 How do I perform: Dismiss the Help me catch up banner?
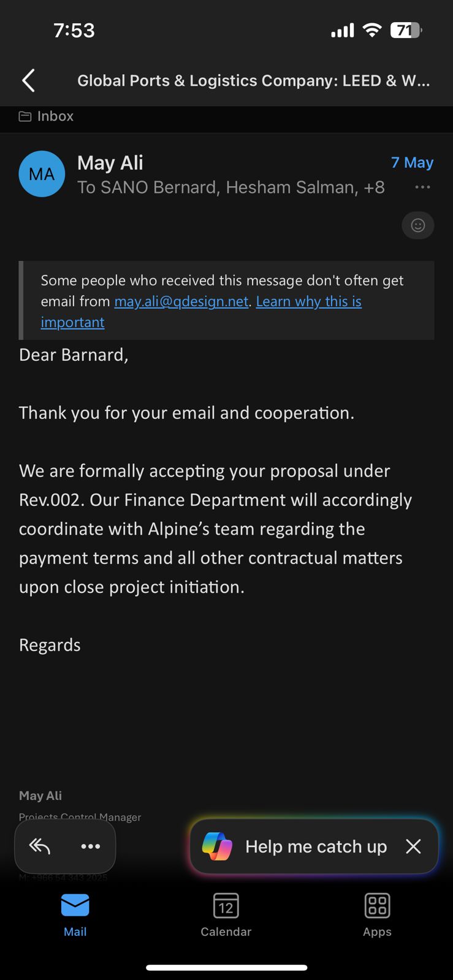[x=414, y=846]
